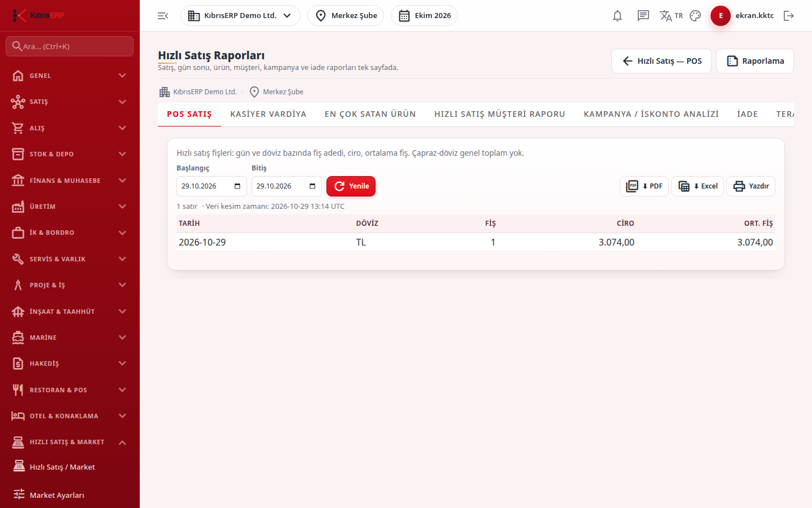Image resolution: width=812 pixels, height=508 pixels.
Task: Select the EN ÇOK SATAN ÜRÜN tab
Action: pyautogui.click(x=370, y=114)
